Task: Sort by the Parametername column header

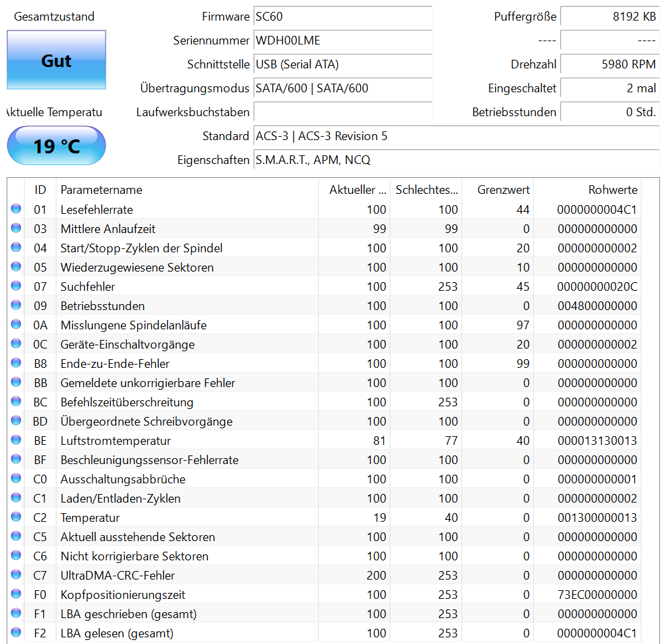Action: 187,190
